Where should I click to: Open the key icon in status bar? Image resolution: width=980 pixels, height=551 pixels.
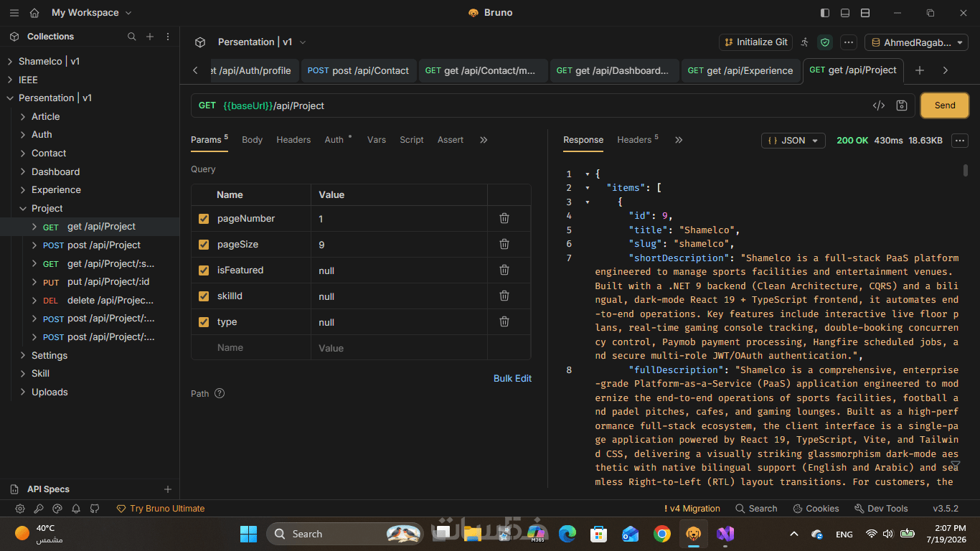pyautogui.click(x=39, y=509)
